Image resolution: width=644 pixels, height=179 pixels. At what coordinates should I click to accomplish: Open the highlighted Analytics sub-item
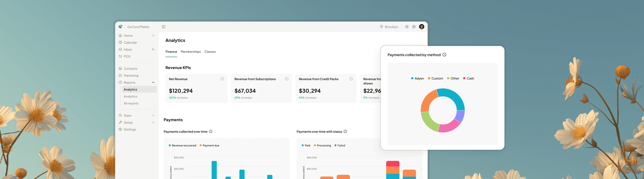click(x=139, y=89)
